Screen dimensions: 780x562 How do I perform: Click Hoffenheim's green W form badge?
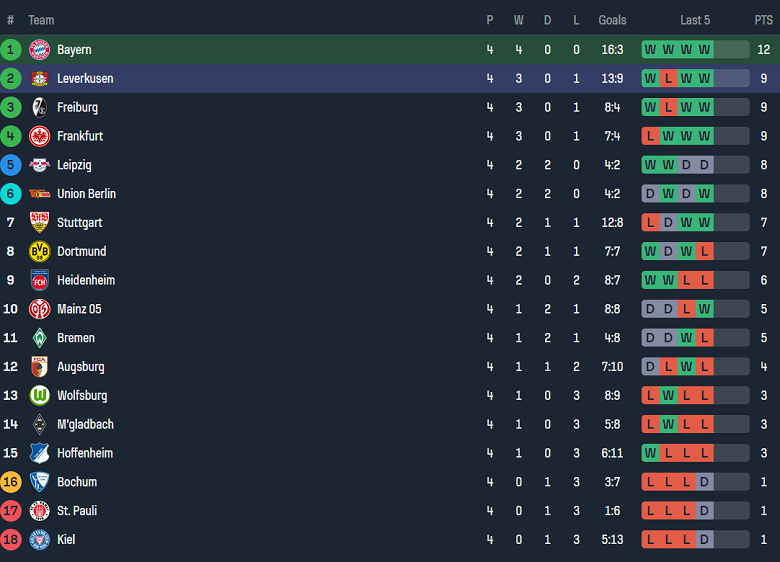click(651, 453)
